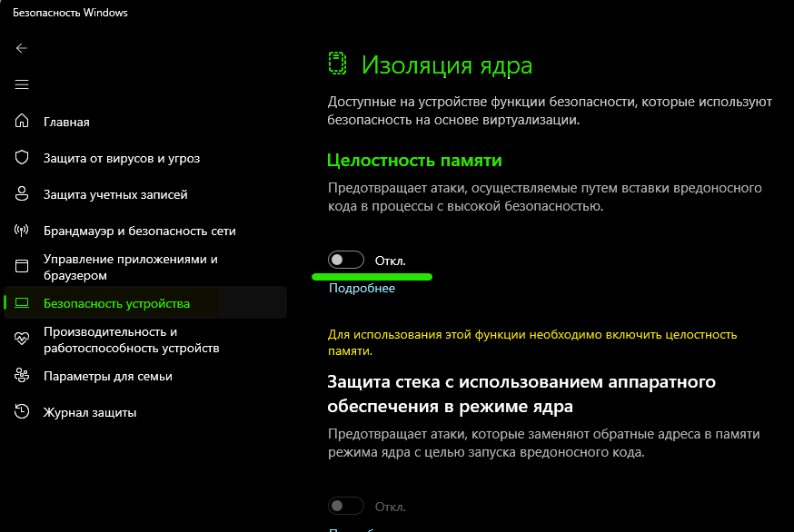Go back using the back arrow
The width and height of the screenshot is (794, 532).
[21, 48]
